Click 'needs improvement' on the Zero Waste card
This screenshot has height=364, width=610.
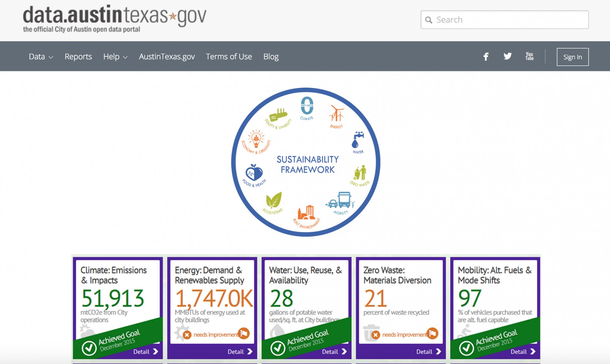405,335
